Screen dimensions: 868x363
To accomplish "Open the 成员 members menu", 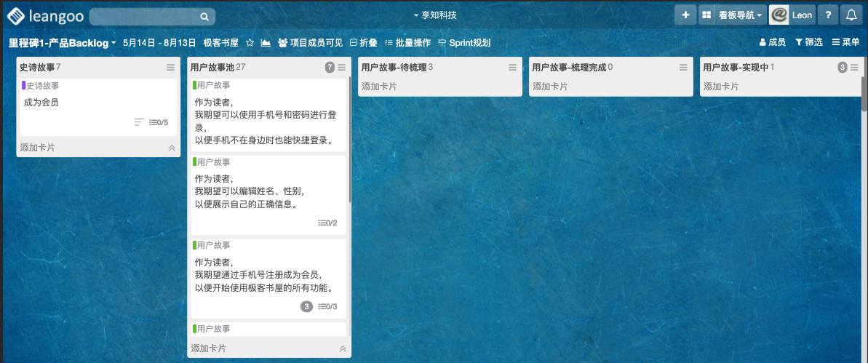I will click(x=772, y=42).
